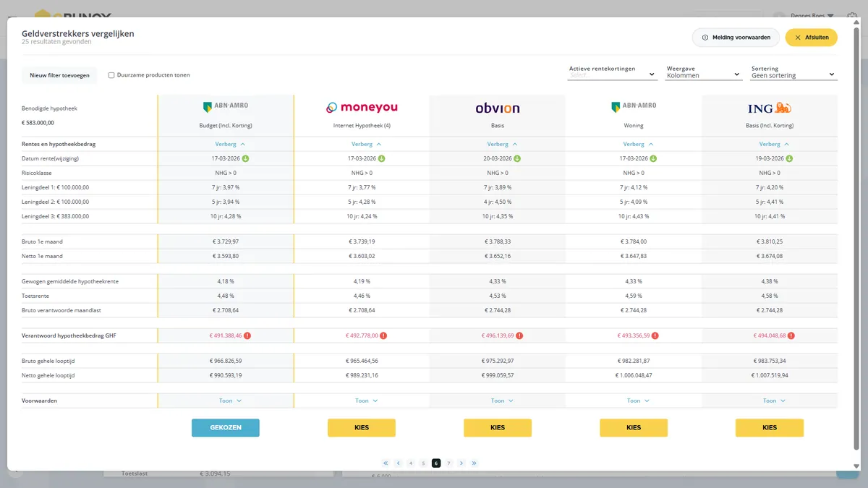Image resolution: width=868 pixels, height=488 pixels.
Task: Open the Weergave dropdown showing Kolommen
Action: click(704, 74)
